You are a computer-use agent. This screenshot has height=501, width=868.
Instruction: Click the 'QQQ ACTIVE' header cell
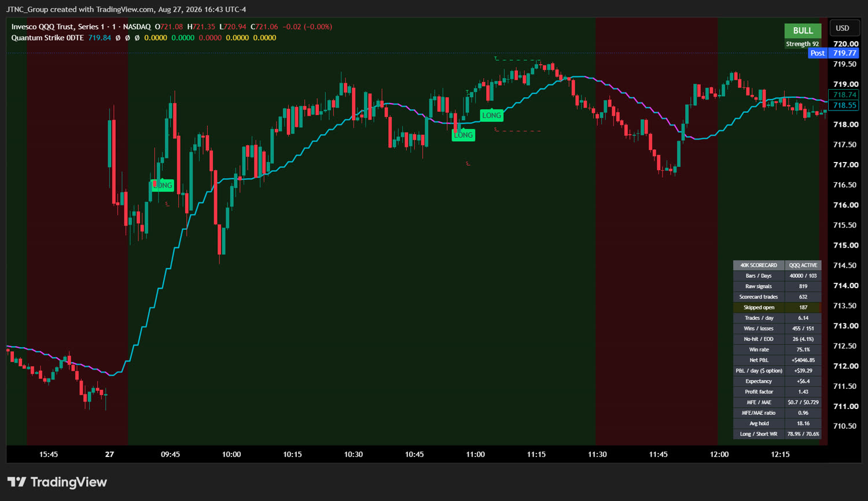click(x=803, y=266)
